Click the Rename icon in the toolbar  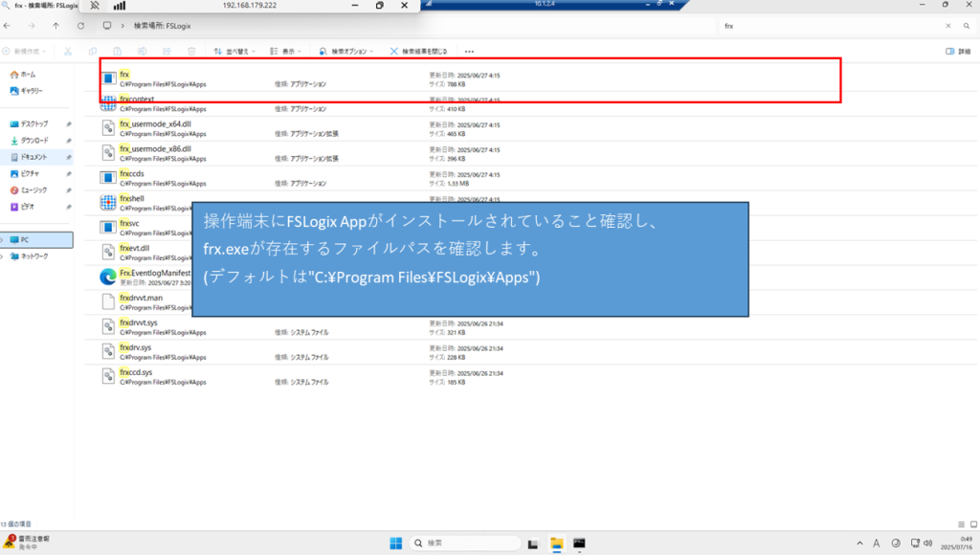[142, 52]
